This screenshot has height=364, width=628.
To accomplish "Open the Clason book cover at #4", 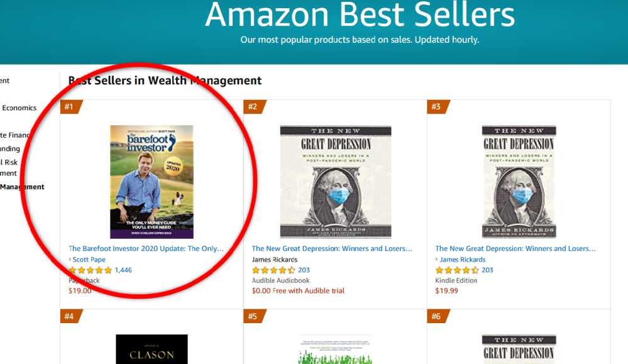I will coord(151,349).
